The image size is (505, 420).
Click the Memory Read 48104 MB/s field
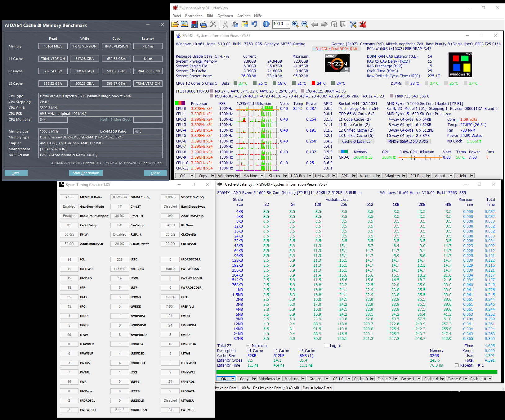tap(53, 46)
